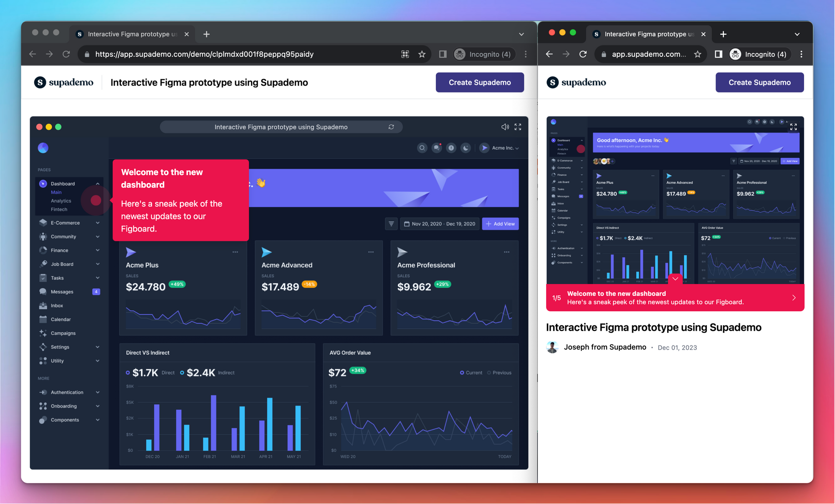
Task: Click the Supademo logo in the top bar
Action: (x=63, y=82)
